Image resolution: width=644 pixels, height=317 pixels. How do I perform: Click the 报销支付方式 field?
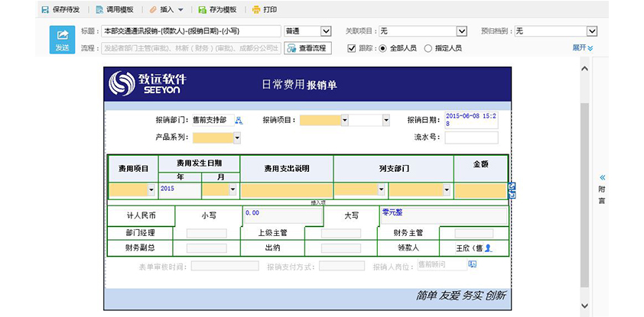[x=342, y=266]
